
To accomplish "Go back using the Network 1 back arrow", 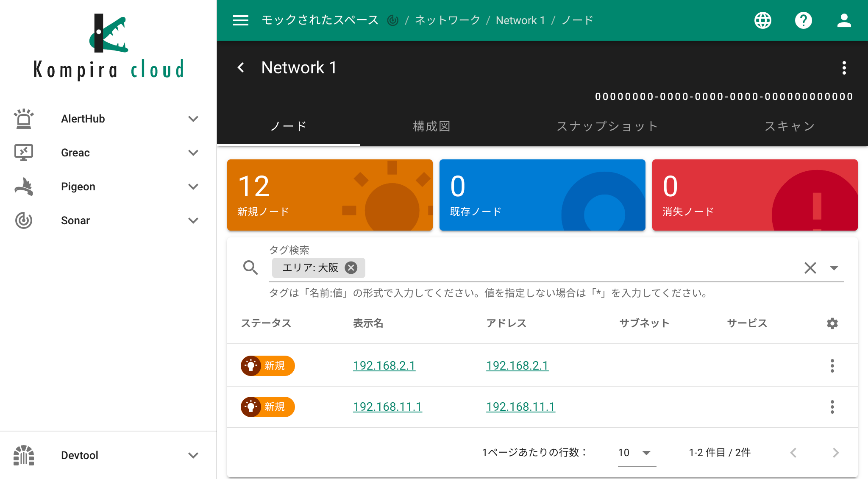I will point(241,68).
